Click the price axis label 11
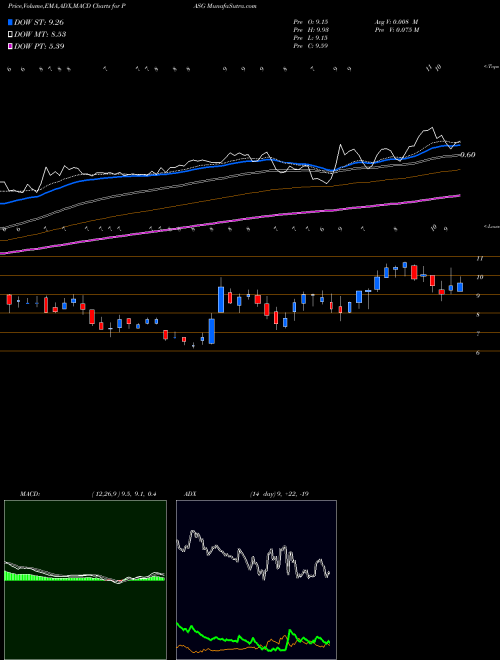Image resolution: width=500 pixels, height=660 pixels. pyautogui.click(x=479, y=259)
